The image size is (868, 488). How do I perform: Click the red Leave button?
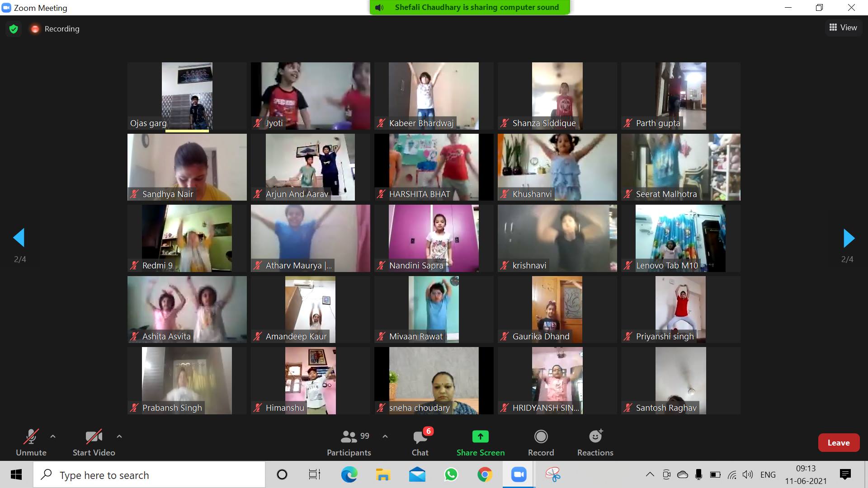[x=839, y=443]
